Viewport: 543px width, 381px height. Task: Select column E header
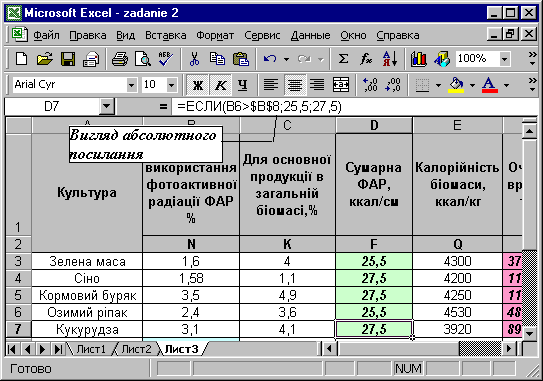[457, 125]
